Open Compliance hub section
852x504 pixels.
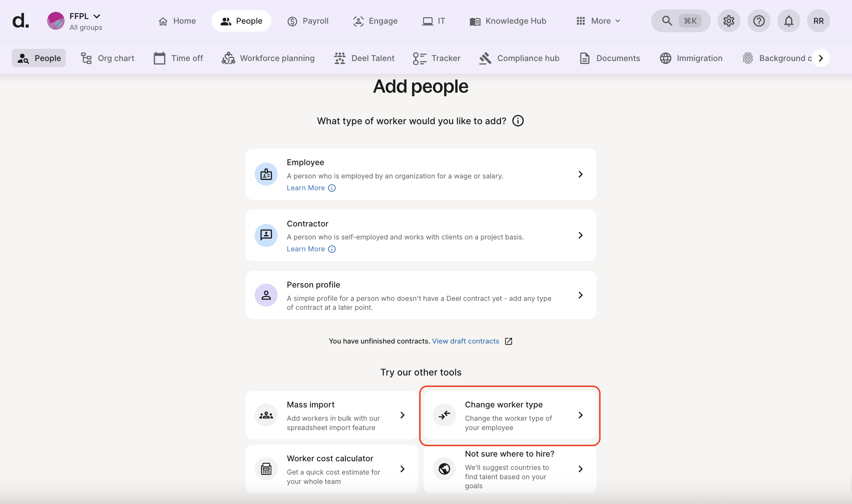(x=519, y=58)
